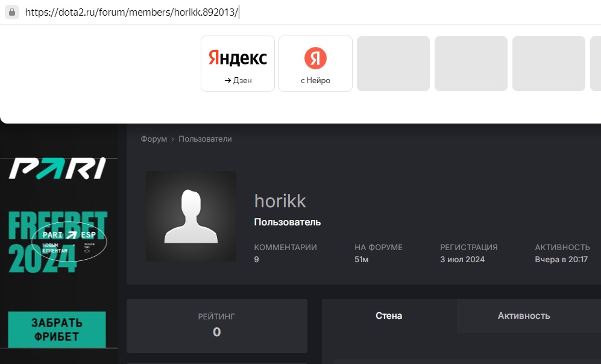
Task: Click the Активность Вчера в 20:17 statistic
Action: point(561,260)
